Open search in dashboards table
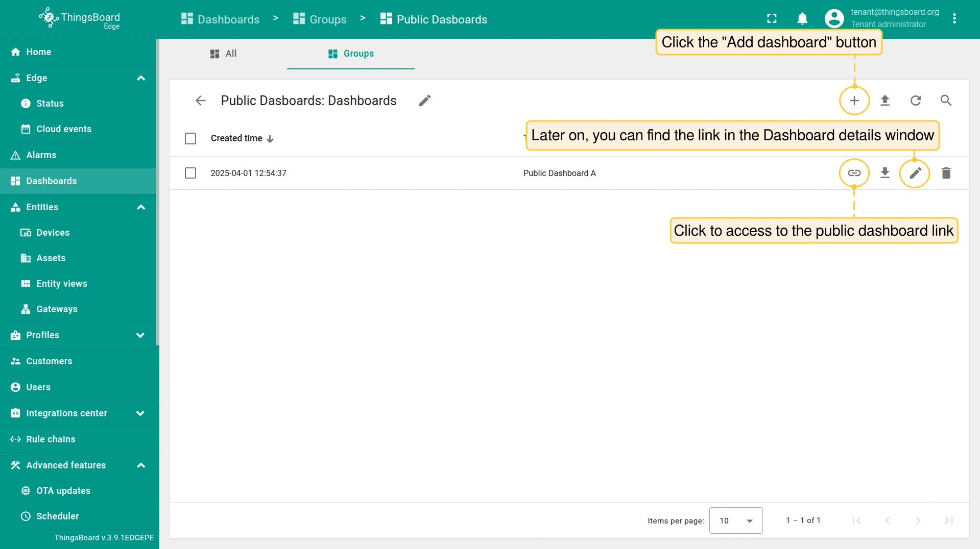Image resolution: width=980 pixels, height=549 pixels. [946, 101]
